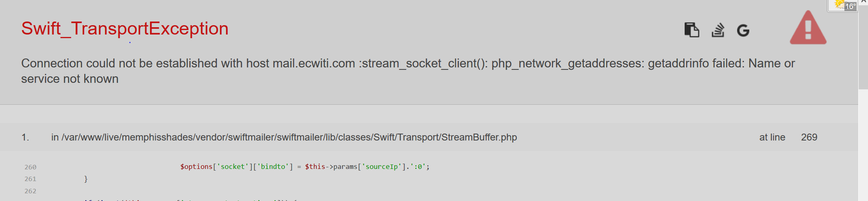
Task: Click the scroll-up arrow on the vertical scrollbar
Action: 864,2
